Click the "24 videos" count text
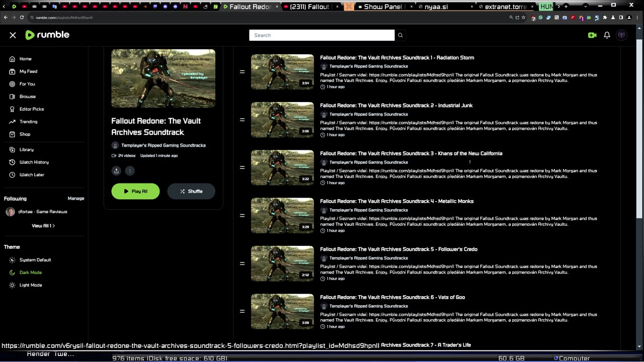This screenshot has width=644, height=362. pyautogui.click(x=127, y=156)
